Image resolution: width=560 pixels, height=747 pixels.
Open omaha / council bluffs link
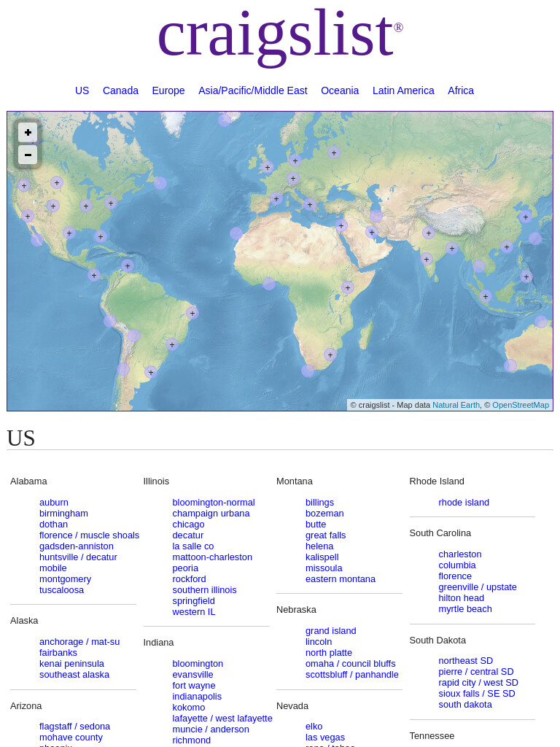pyautogui.click(x=351, y=664)
